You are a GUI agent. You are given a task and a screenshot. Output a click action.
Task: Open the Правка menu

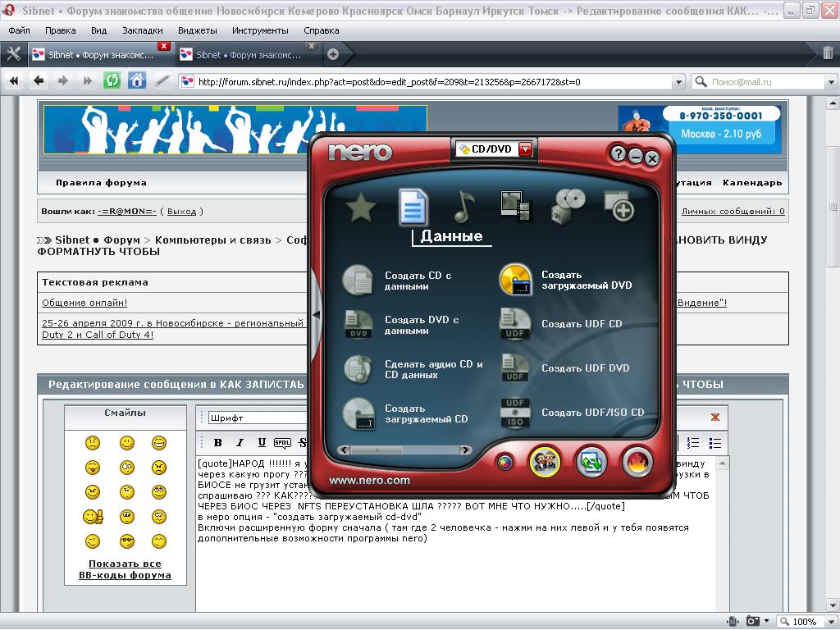tap(60, 30)
